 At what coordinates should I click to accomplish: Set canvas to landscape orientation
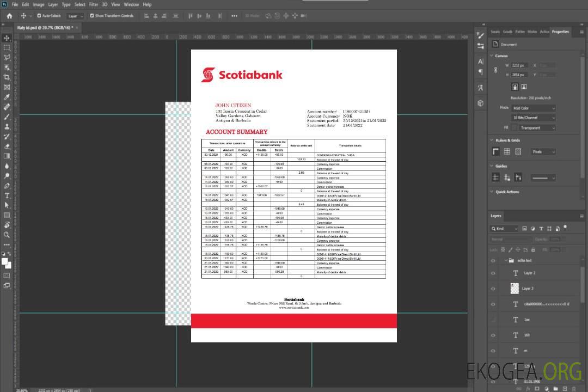point(524,87)
